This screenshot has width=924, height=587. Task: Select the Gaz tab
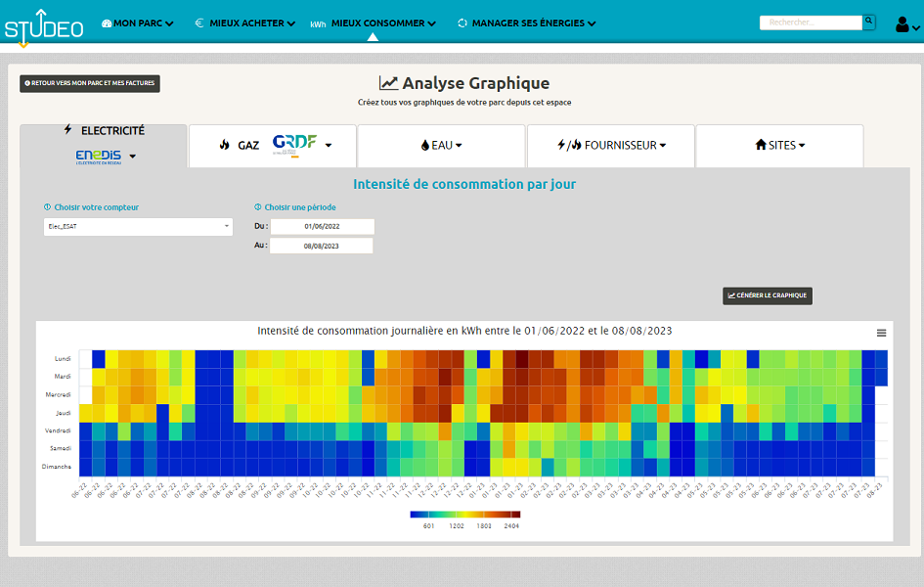click(272, 146)
